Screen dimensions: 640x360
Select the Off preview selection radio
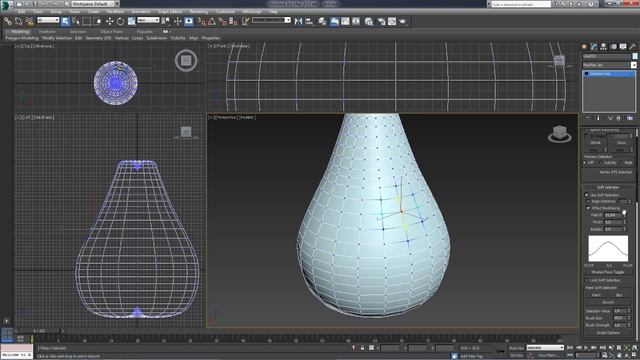point(585,162)
